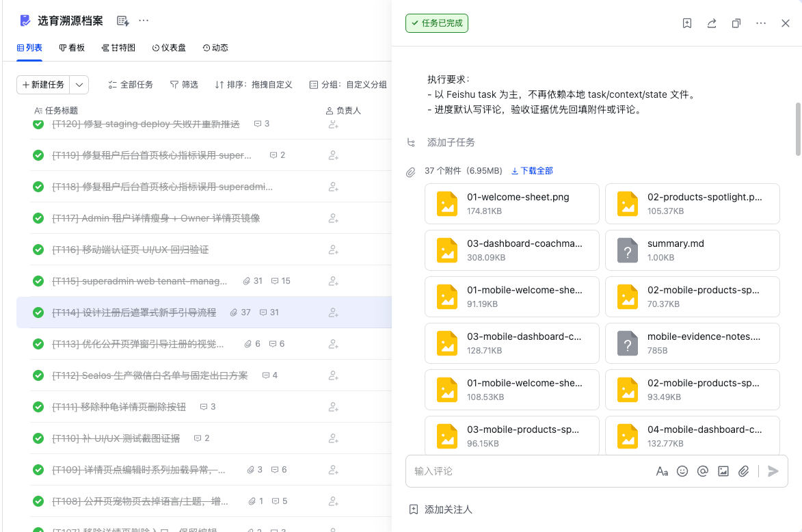Open attachment 01-welcome-sheet.png
The width and height of the screenshot is (802, 532).
coord(512,204)
